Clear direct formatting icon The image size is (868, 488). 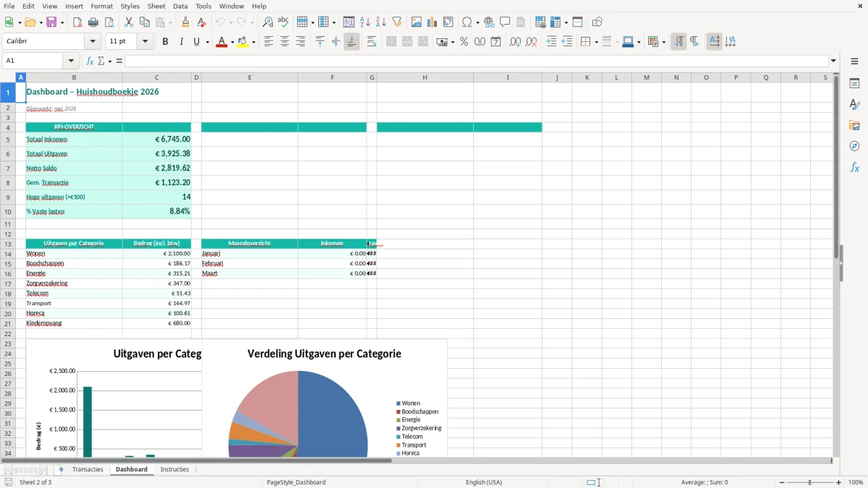pyautogui.click(x=201, y=22)
